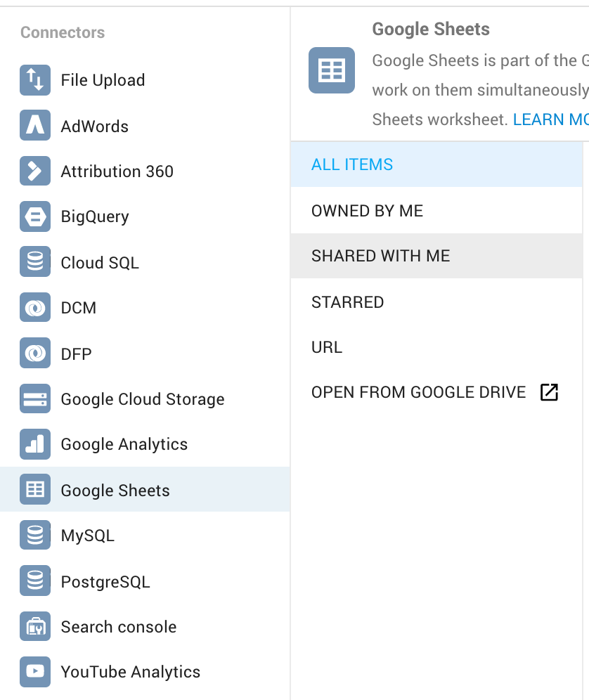The height and width of the screenshot is (700, 589).
Task: Click the external link icon beside Open From Google Drive
Action: pos(549,392)
